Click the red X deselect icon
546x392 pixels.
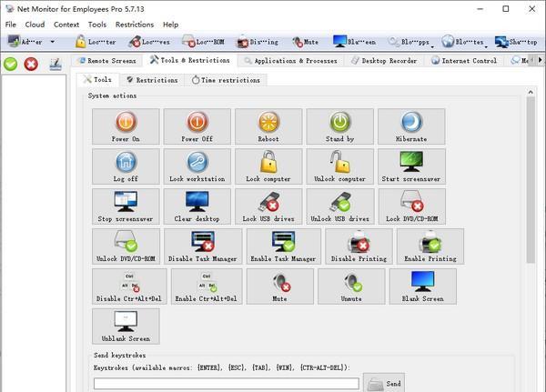tap(31, 64)
